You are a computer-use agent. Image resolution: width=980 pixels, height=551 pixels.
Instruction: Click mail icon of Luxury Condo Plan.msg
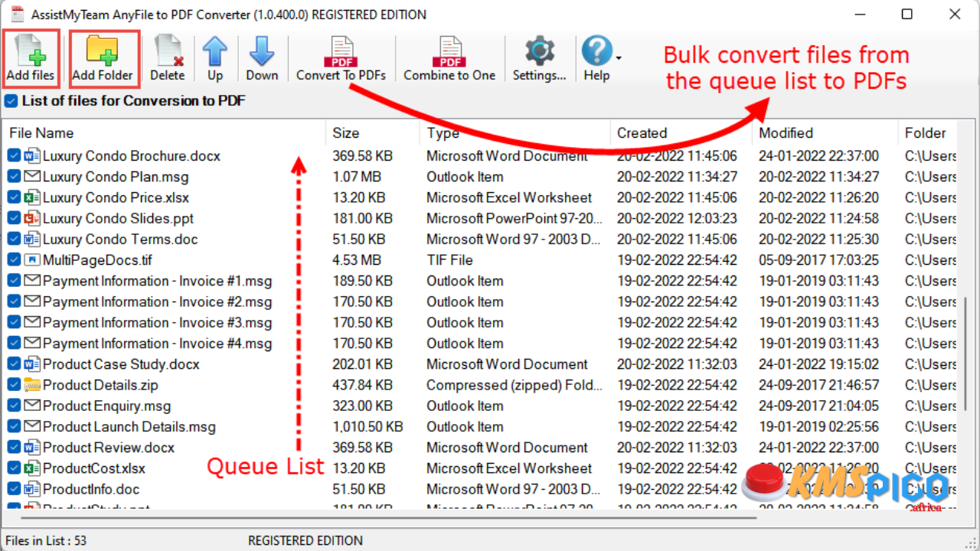(32, 177)
